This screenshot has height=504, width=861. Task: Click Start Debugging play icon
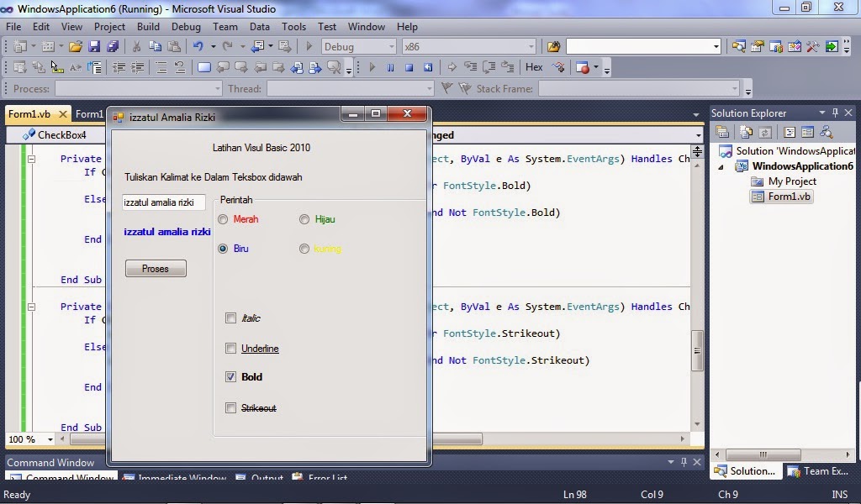click(309, 47)
